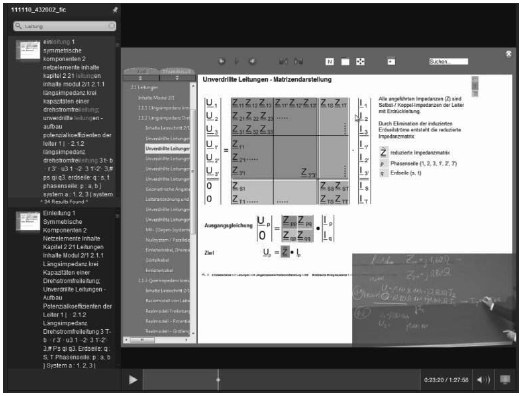Open the Inhalte Modul 2/1 tree entry
This screenshot has height=396, width=522.
click(156, 98)
